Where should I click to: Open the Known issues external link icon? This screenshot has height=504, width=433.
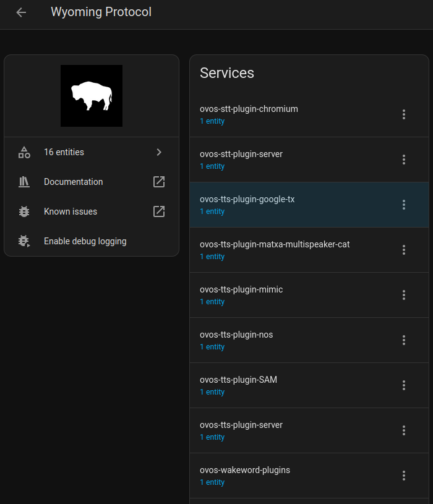pos(159,211)
